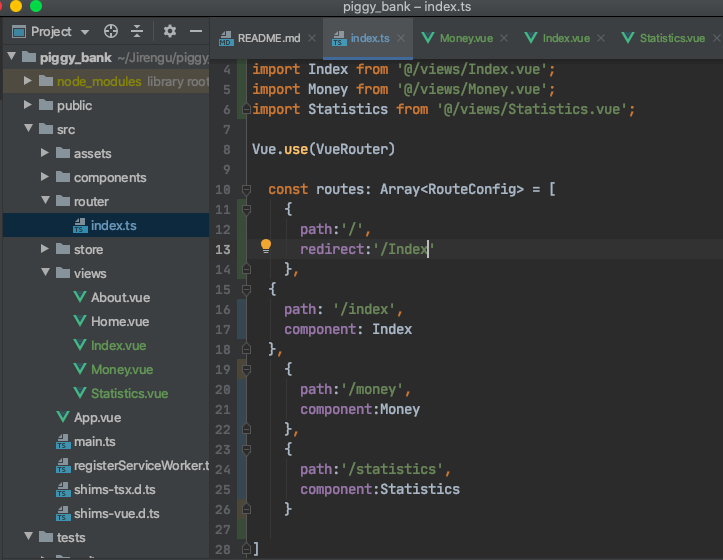Open registerServiceWorker.ts file
Image resolution: width=723 pixels, height=560 pixels.
point(142,465)
